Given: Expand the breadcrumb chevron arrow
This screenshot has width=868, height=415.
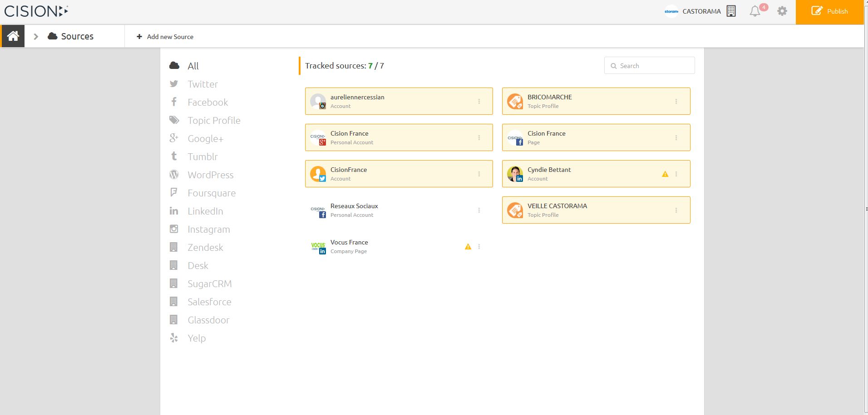Looking at the screenshot, I should point(36,36).
